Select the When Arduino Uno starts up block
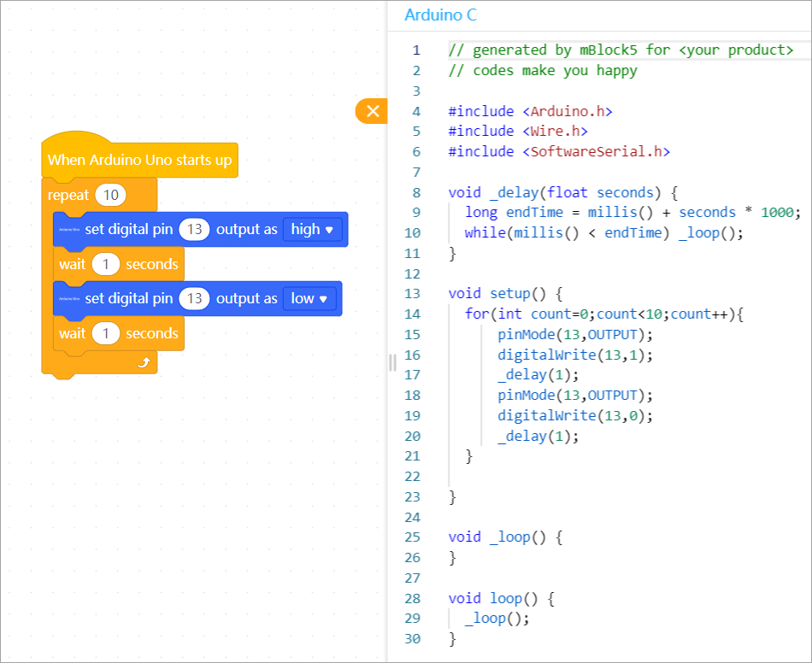This screenshot has height=663, width=812. pyautogui.click(x=139, y=160)
